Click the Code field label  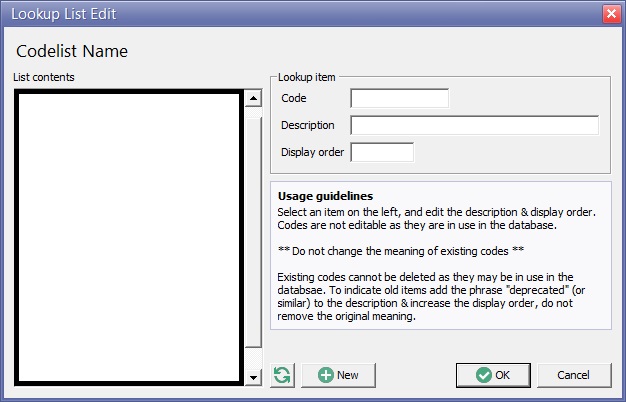coord(294,98)
